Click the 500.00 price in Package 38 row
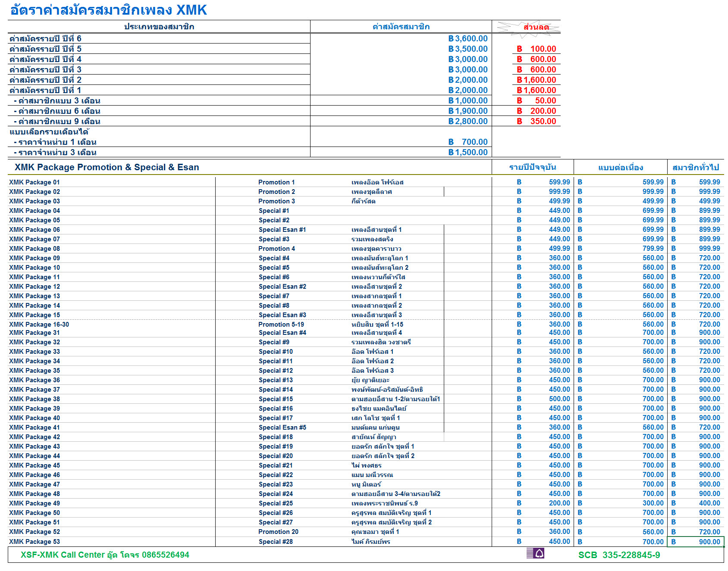Viewport: 728px width, 571px height. [x=559, y=399]
